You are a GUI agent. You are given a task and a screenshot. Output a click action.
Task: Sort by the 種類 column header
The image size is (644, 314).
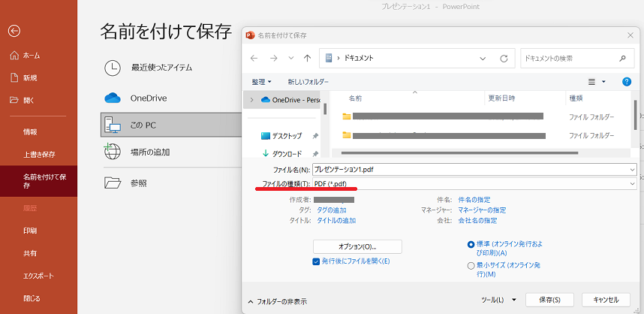(x=576, y=98)
